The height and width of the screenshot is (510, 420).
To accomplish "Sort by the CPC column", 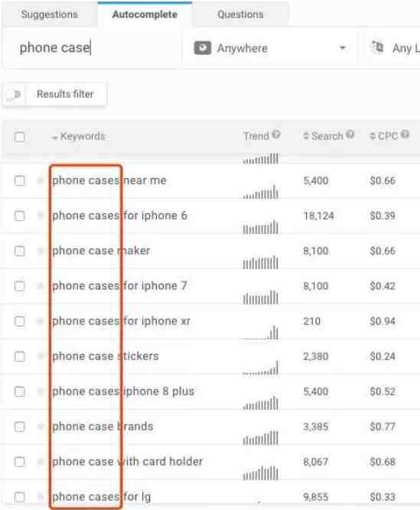I will 384,136.
